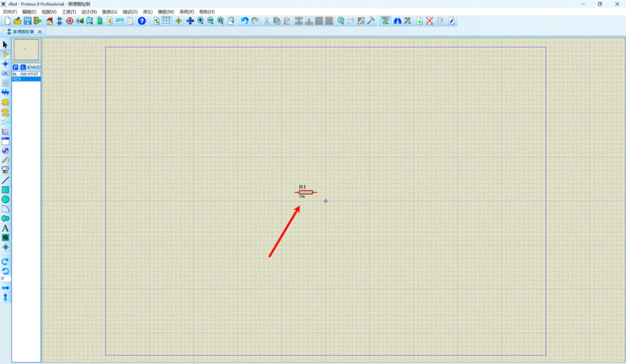Select the Selection mode arrow tool

tap(5, 45)
